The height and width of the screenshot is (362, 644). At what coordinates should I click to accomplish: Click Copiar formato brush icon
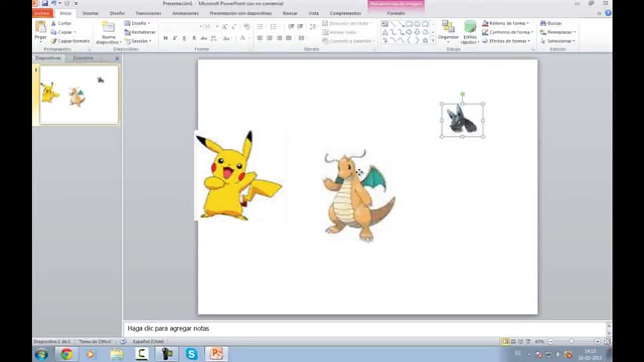[x=54, y=41]
